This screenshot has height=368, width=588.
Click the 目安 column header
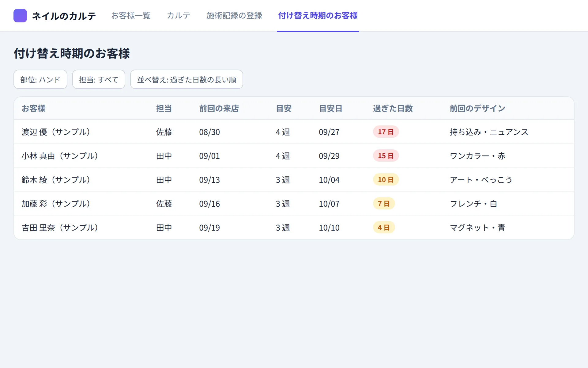[x=284, y=108]
